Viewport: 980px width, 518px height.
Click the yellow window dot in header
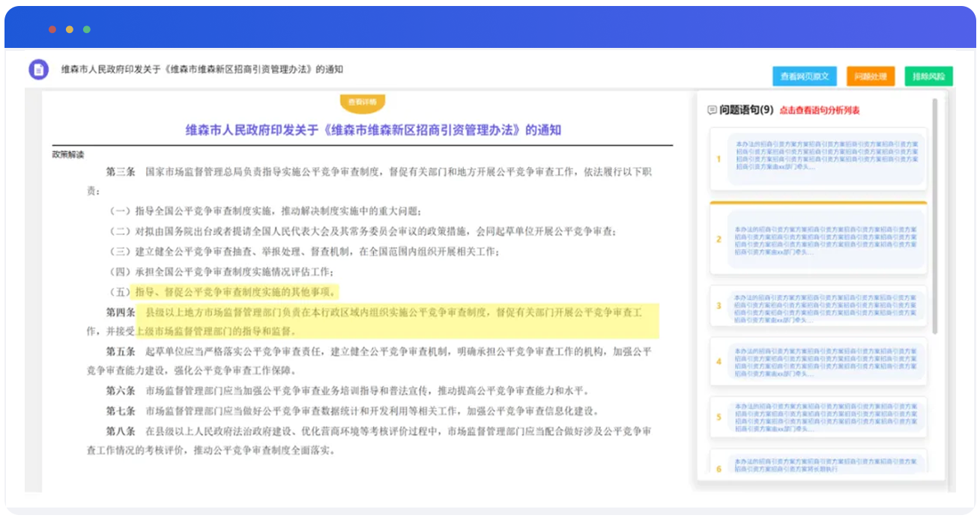70,29
